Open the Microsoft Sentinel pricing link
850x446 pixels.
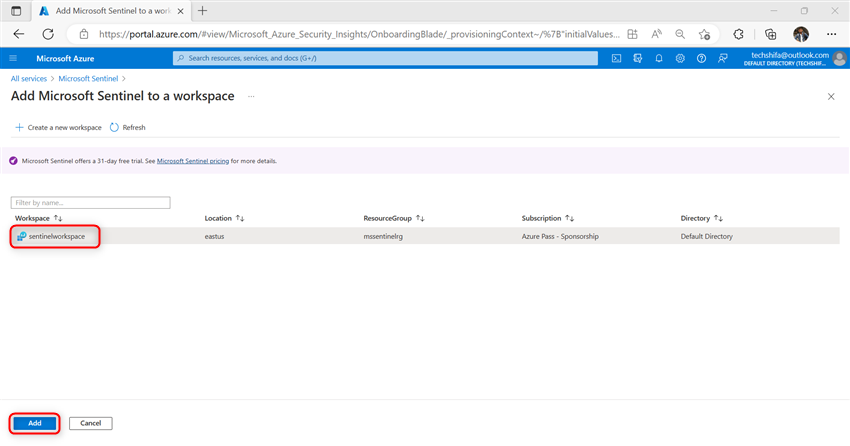tap(193, 161)
